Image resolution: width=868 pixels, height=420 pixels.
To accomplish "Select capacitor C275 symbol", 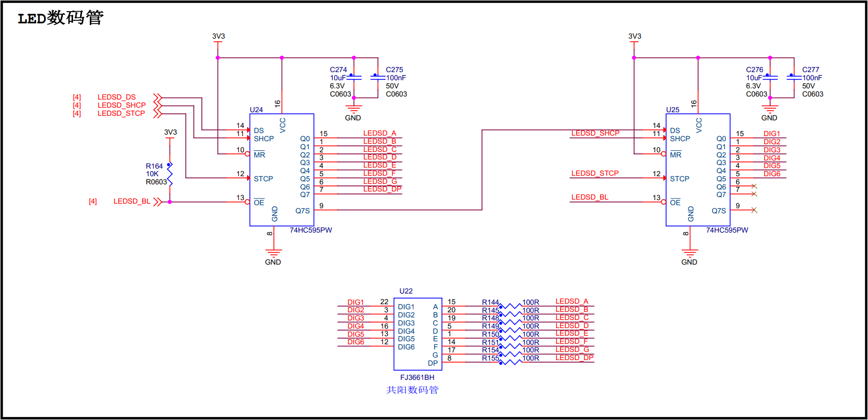I will 378,77.
